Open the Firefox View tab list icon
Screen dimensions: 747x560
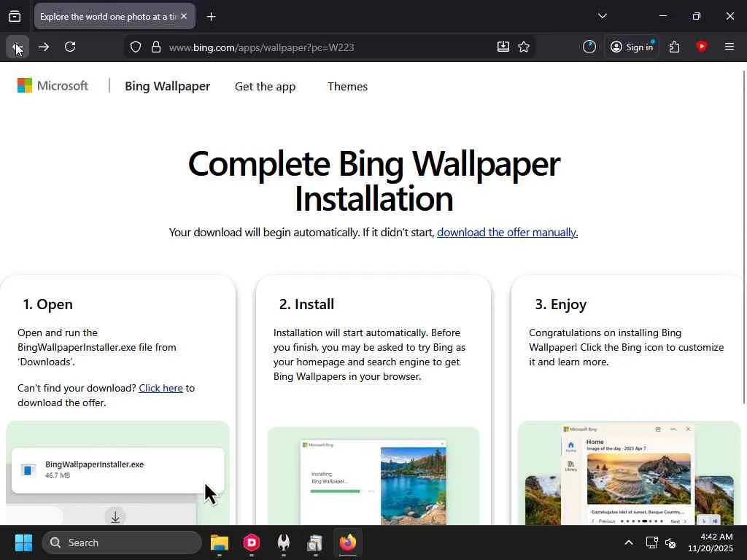click(x=15, y=17)
